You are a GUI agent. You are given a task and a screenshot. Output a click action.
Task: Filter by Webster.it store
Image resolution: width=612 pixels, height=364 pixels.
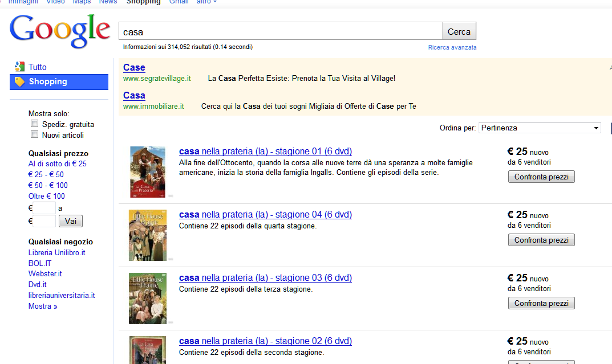point(45,273)
